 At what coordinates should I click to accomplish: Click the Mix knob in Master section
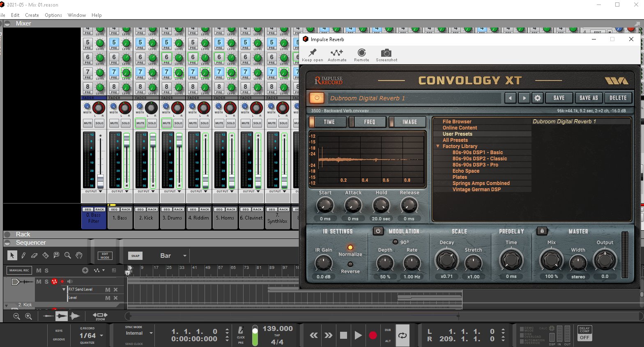coord(551,260)
